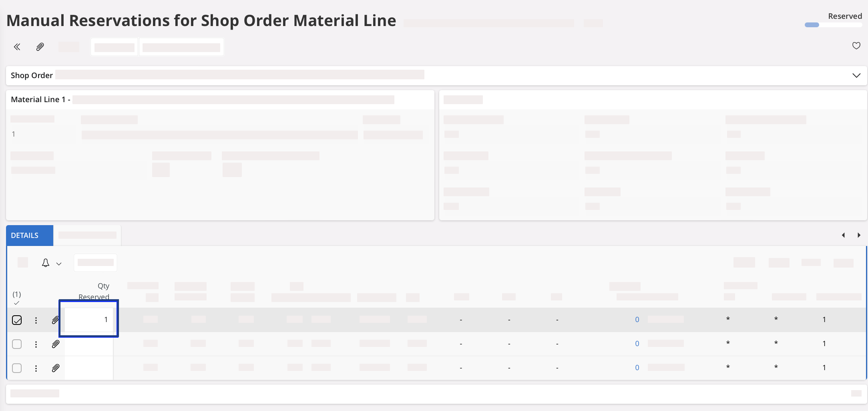Open dropdown arrow next to bell icon

tap(59, 264)
